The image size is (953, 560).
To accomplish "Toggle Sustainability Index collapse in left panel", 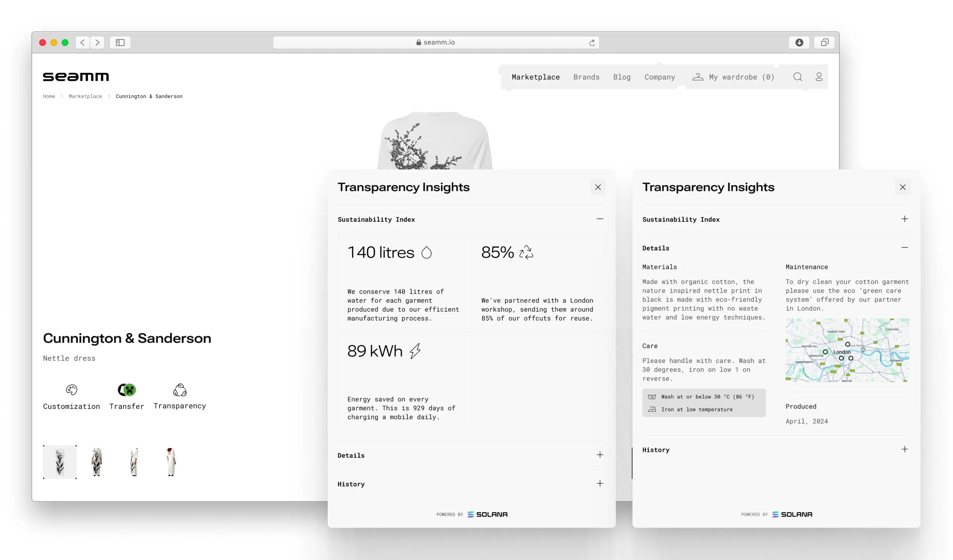I will tap(599, 219).
